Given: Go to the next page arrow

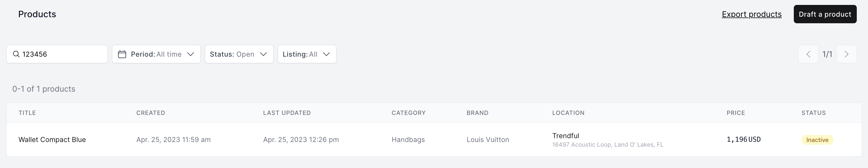Looking at the screenshot, I should click(846, 54).
